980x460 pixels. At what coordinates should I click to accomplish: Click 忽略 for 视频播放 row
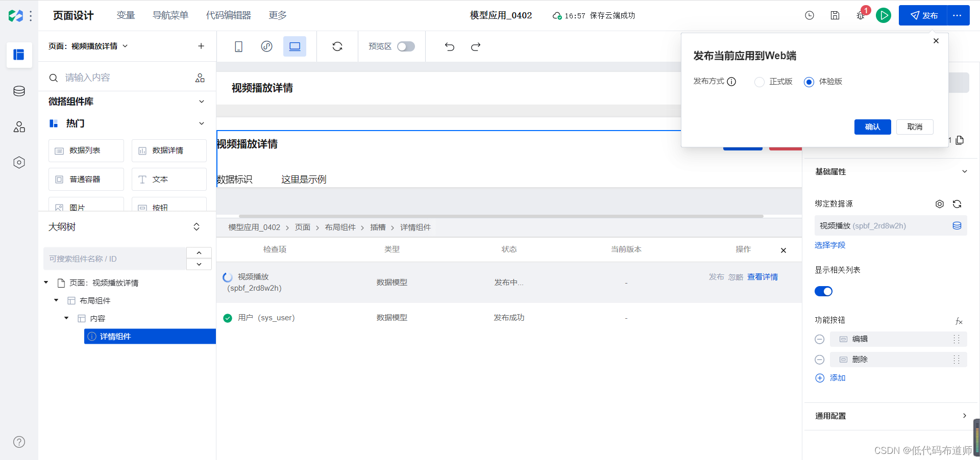[736, 277]
